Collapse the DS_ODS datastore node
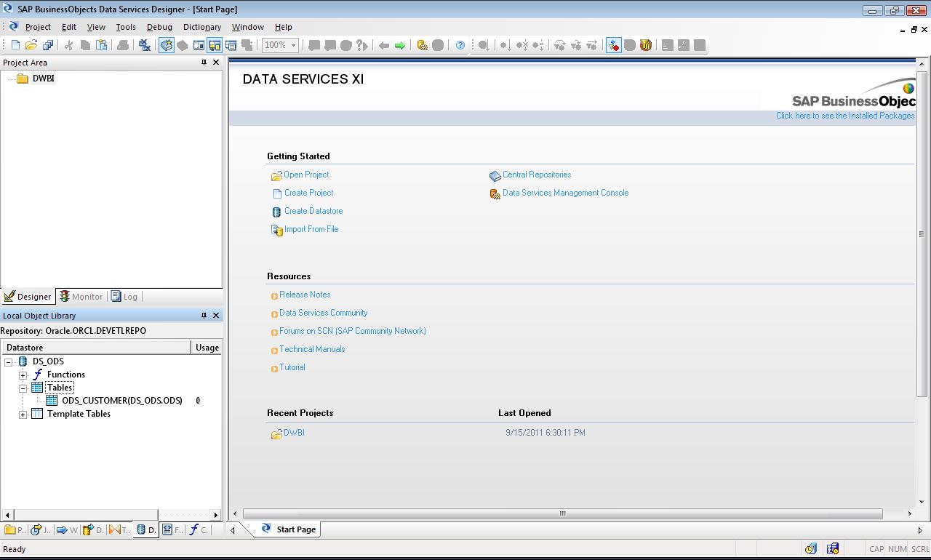 [9, 361]
